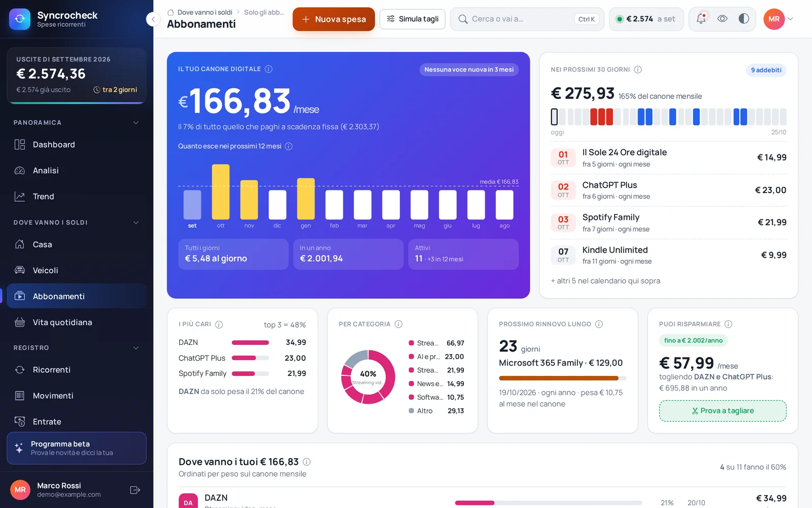Open the Spotify Family upcoming charge row
Viewport: 812px width, 508px height.
(x=668, y=223)
